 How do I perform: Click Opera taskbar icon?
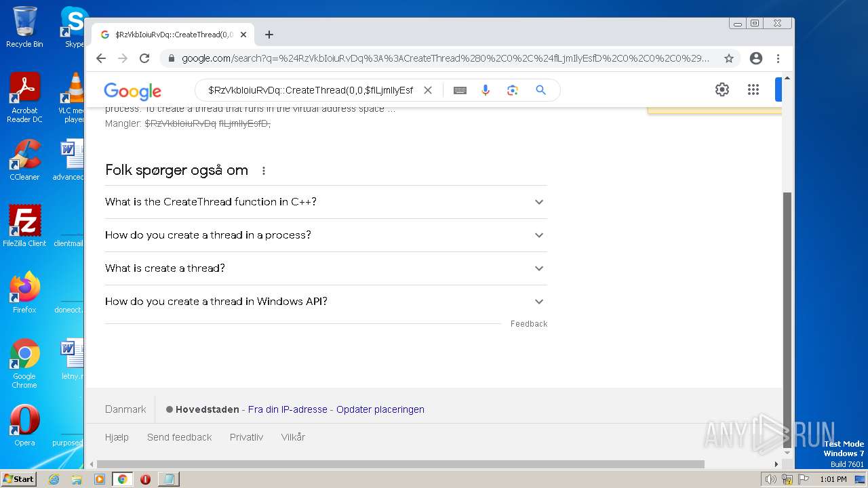tap(145, 479)
